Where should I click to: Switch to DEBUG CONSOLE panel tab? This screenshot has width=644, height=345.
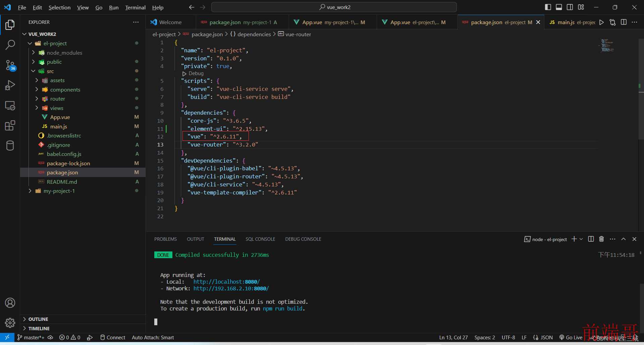[303, 239]
